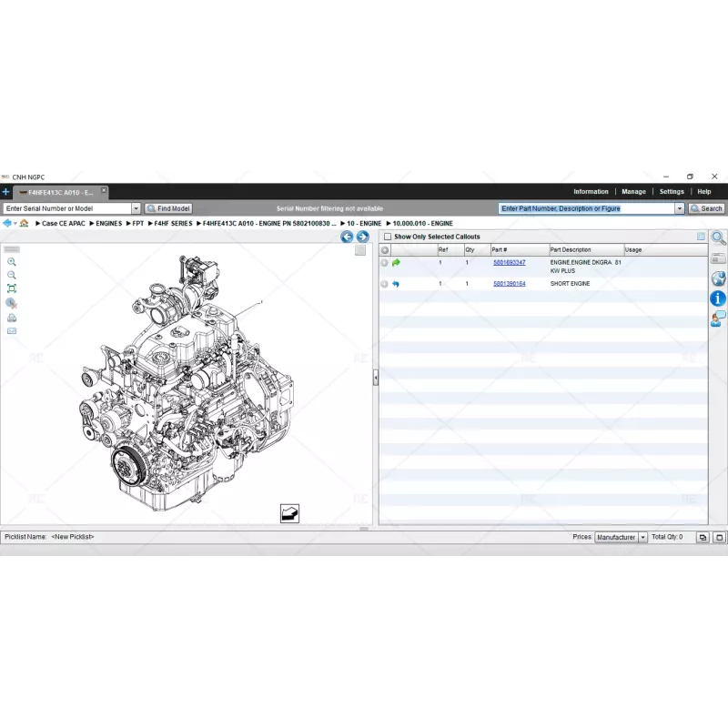The image size is (728, 728).
Task: Click the Find Model button
Action: [x=168, y=208]
